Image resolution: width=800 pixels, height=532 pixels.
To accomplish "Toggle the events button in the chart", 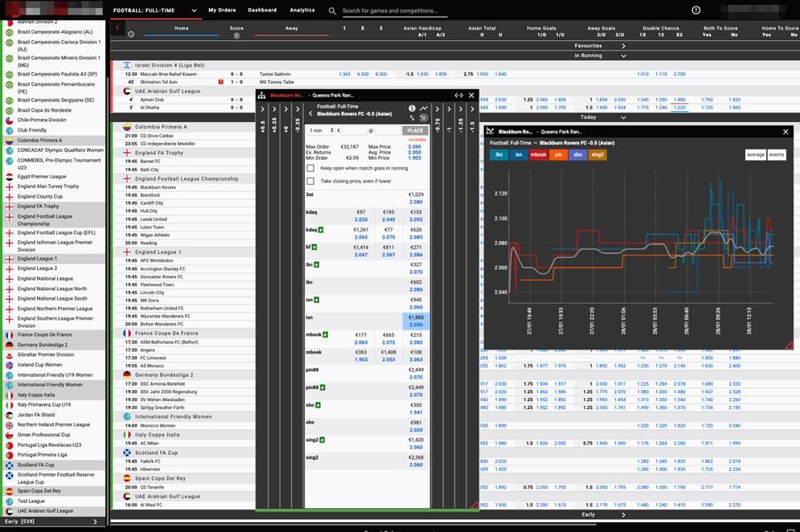I will coord(777,154).
